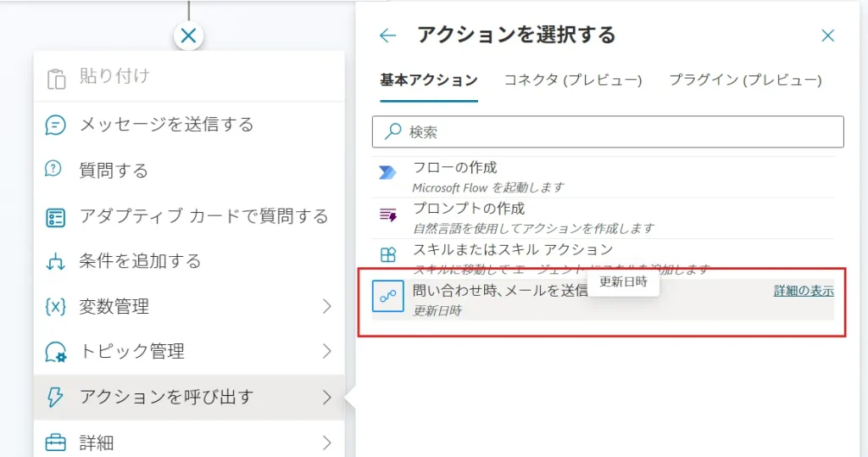The height and width of the screenshot is (457, 868).
Task: Click the フローの作成 flow icon
Action: pyautogui.click(x=387, y=173)
